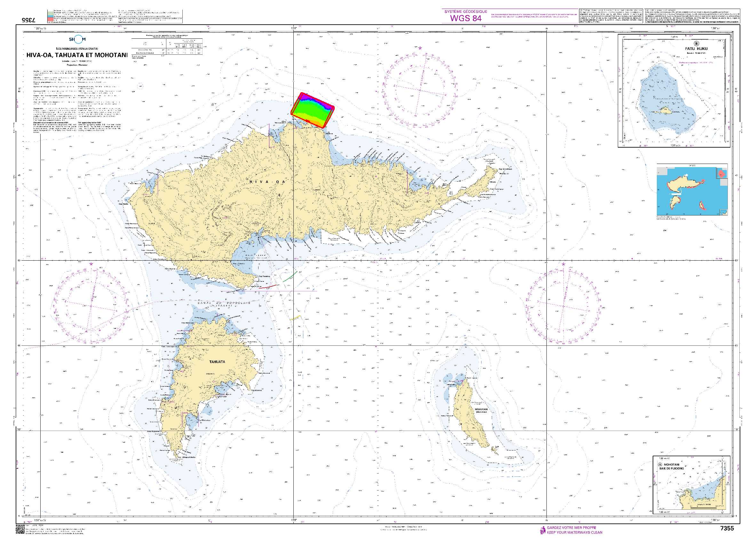Viewport: 756px width, 543px height.
Task: Click the TAHUATA island label
Action: [x=217, y=362]
